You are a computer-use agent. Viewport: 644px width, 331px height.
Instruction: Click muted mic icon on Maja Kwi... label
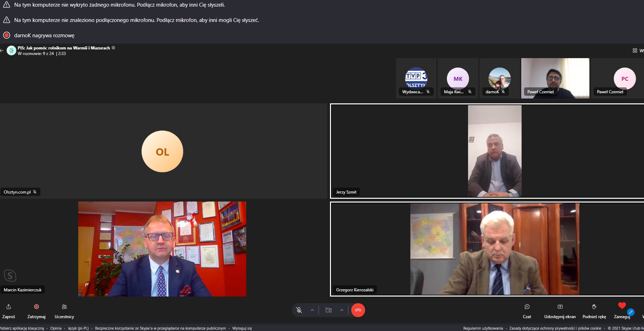coord(470,92)
